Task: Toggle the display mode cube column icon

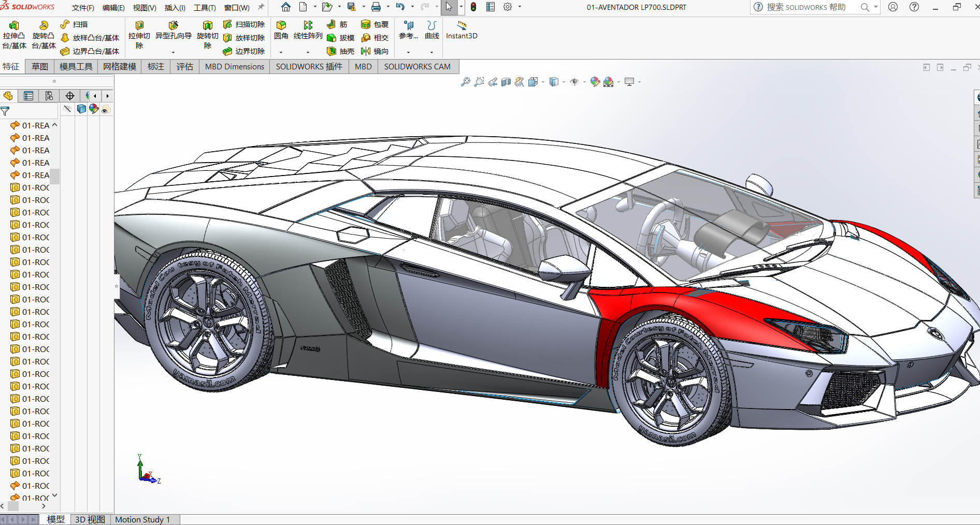Action: pyautogui.click(x=81, y=109)
